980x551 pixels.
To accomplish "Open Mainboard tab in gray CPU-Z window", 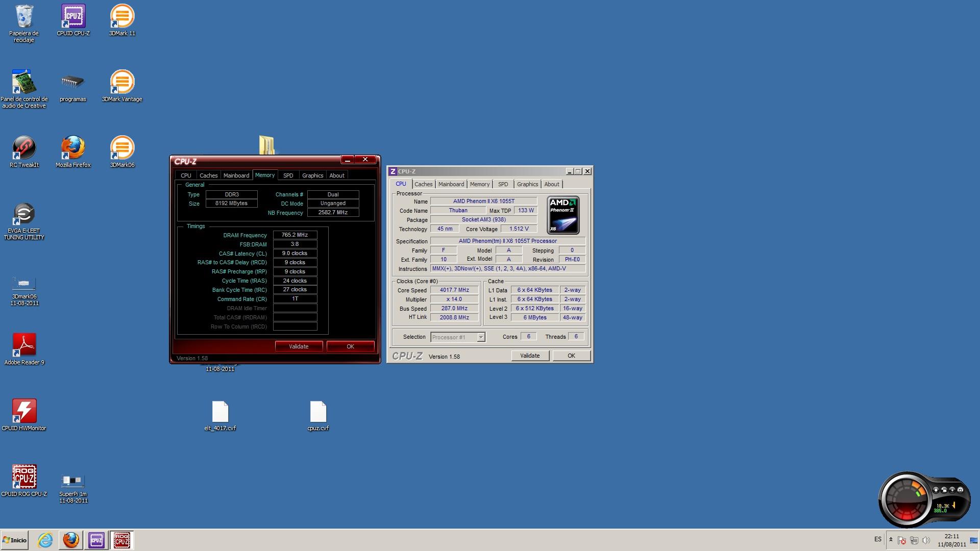I will click(451, 184).
